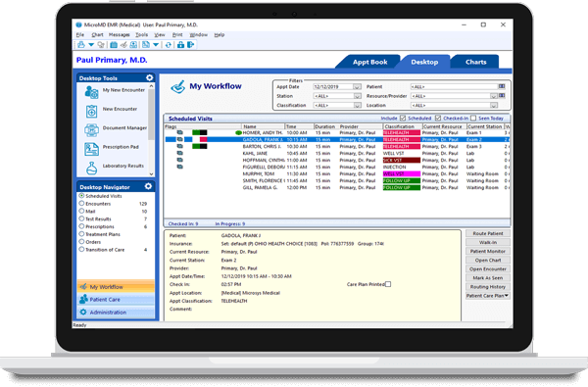Click the refresh icon in toolbar
The height and width of the screenshot is (387, 588).
pyautogui.click(x=168, y=45)
